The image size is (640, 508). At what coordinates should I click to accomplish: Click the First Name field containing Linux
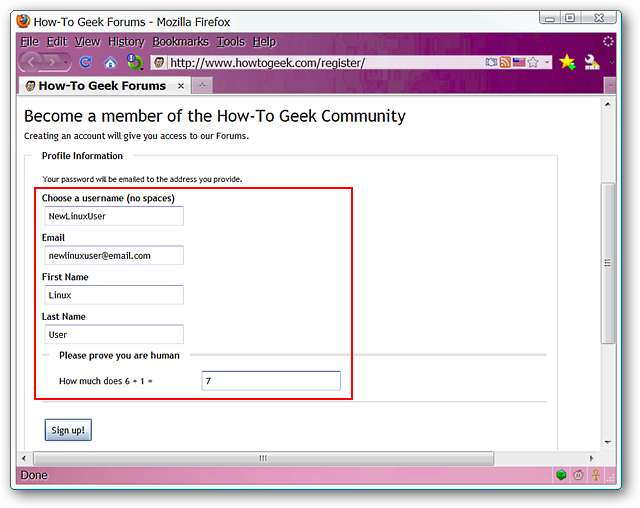114,295
